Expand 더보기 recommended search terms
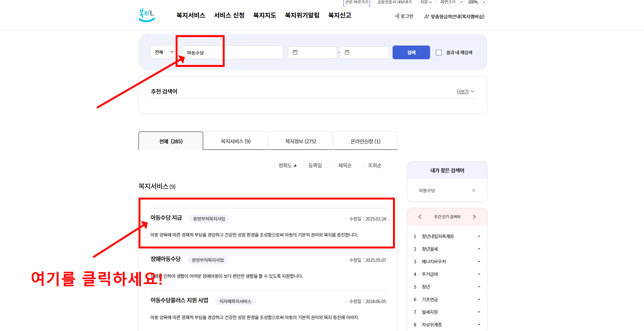Screen dimensions: 644x331 coord(465,92)
